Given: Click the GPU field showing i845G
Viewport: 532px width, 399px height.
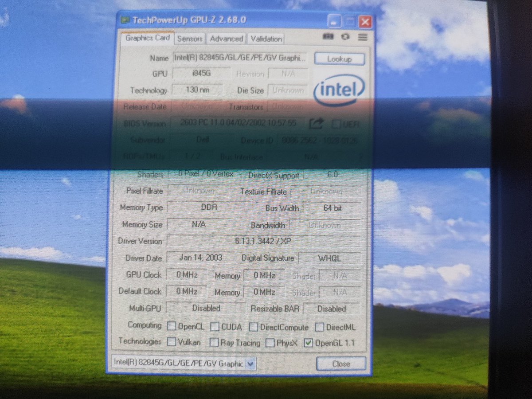Looking at the screenshot, I should pos(201,74).
